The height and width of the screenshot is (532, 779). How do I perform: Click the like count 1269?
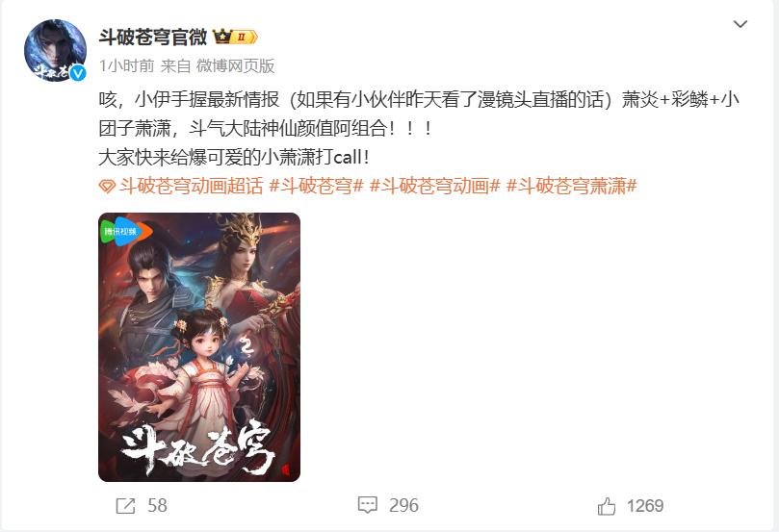tap(645, 506)
